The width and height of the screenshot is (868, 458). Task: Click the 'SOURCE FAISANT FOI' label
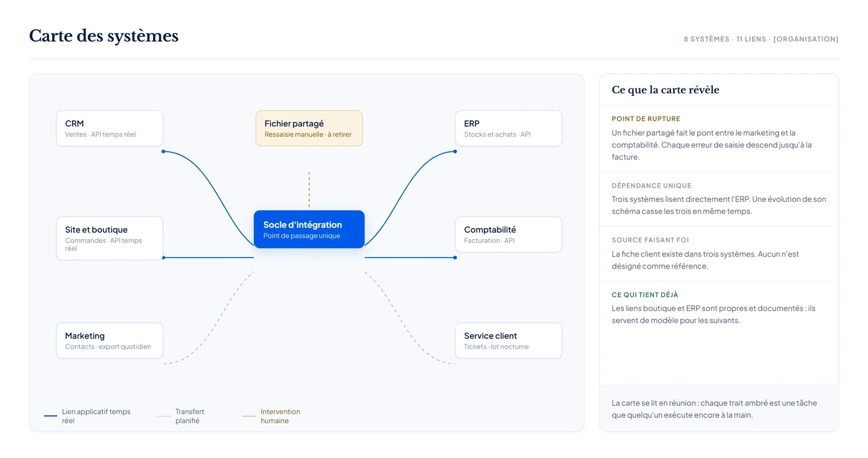pyautogui.click(x=650, y=240)
